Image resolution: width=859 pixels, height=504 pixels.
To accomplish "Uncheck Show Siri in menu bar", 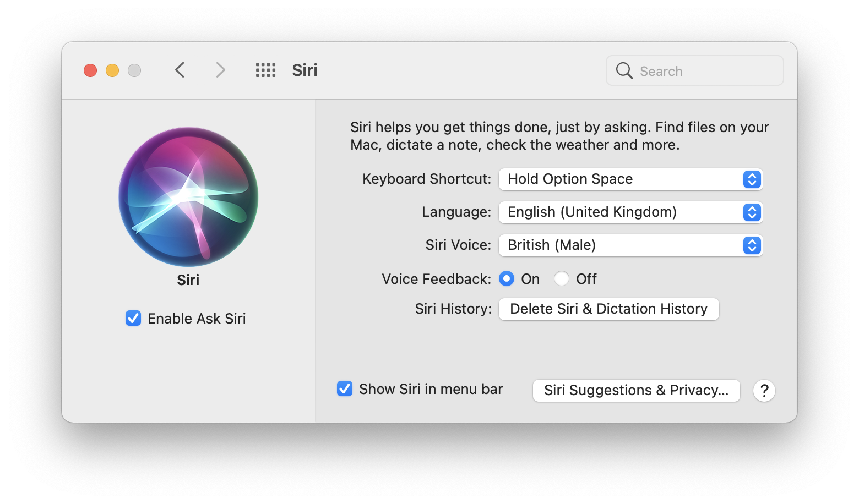I will pyautogui.click(x=344, y=388).
